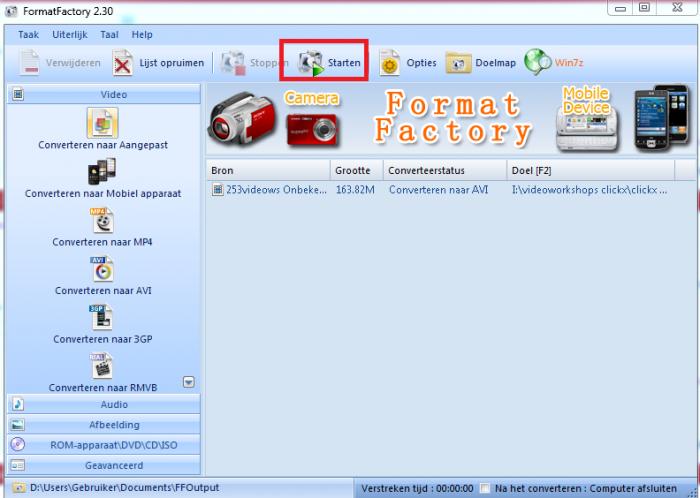Click the Starten label
Screen dimensions: 700x498
click(x=344, y=63)
